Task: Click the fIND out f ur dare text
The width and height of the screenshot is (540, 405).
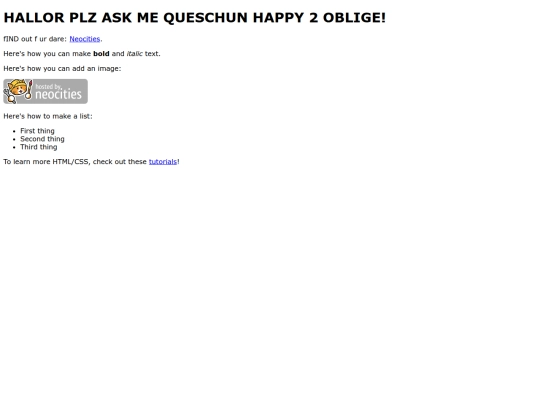Action: (x=35, y=39)
